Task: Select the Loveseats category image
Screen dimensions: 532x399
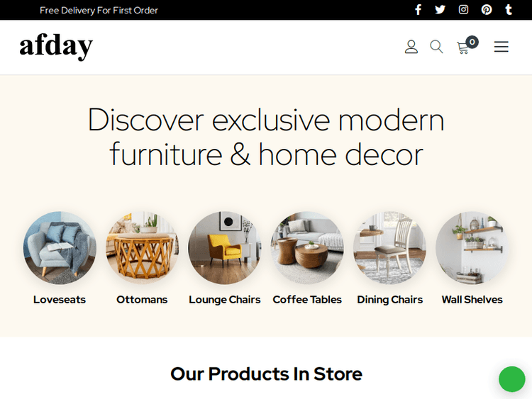Action: 60,248
